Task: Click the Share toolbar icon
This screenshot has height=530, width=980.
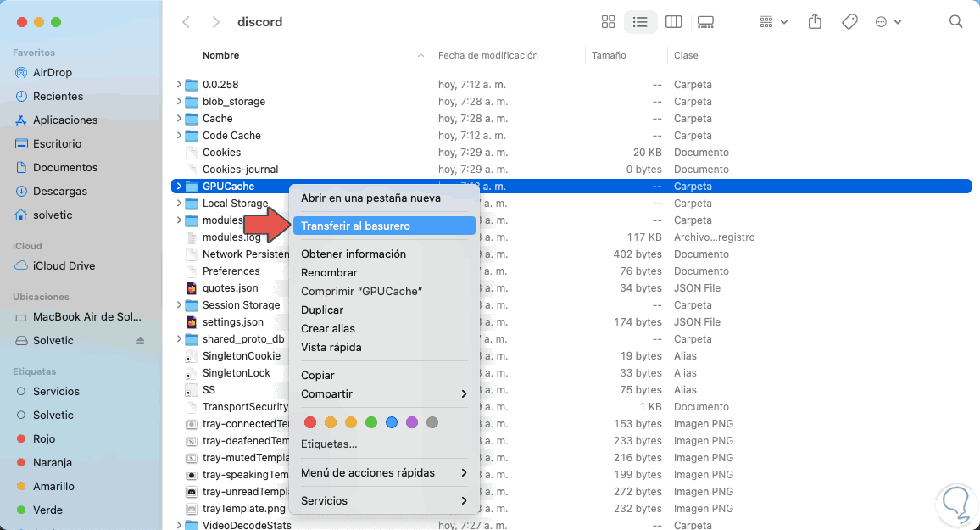Action: [x=815, y=22]
